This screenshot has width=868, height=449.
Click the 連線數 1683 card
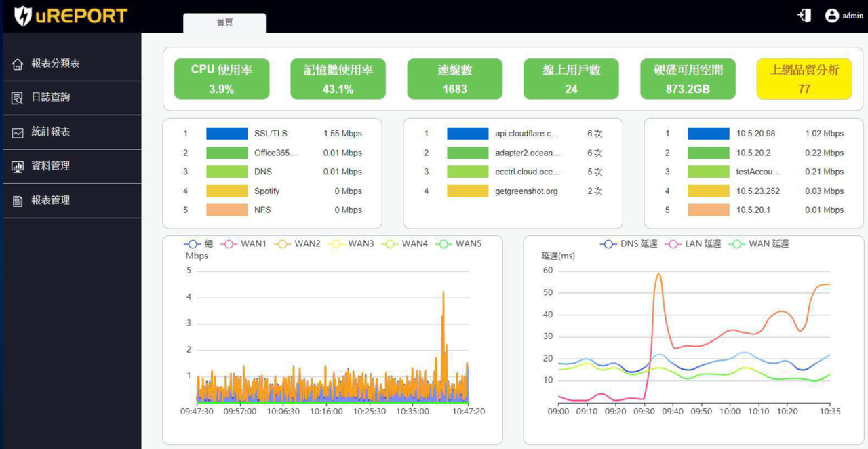pos(454,79)
